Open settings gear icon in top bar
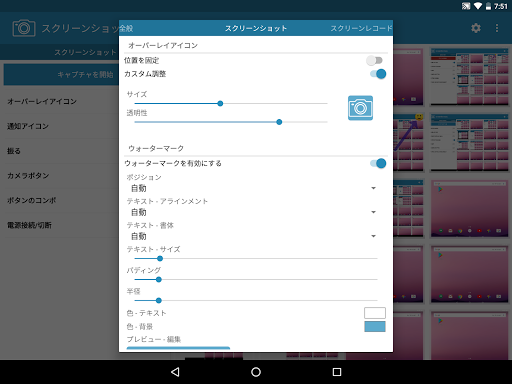This screenshot has width=512, height=384. tap(476, 28)
